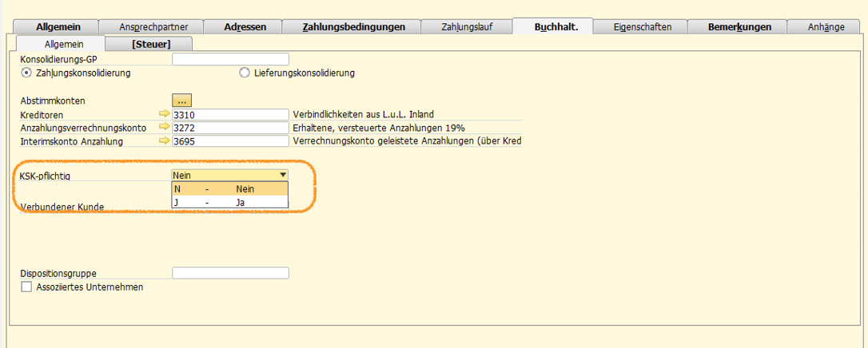Click the link arrow beside Interimskonto Anzahlung

tap(165, 141)
